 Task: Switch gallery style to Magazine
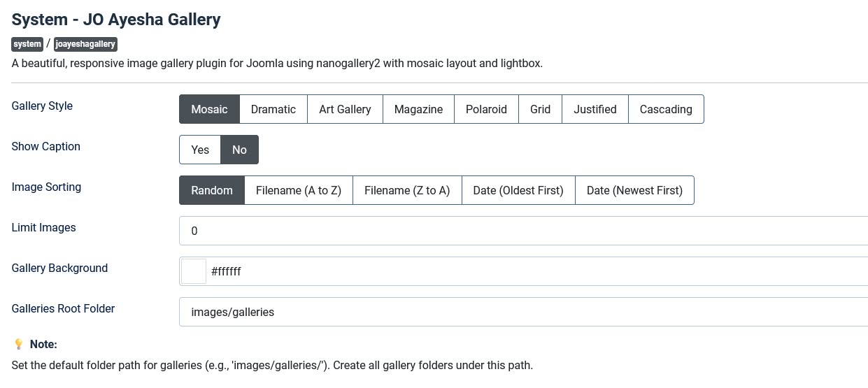(x=418, y=109)
